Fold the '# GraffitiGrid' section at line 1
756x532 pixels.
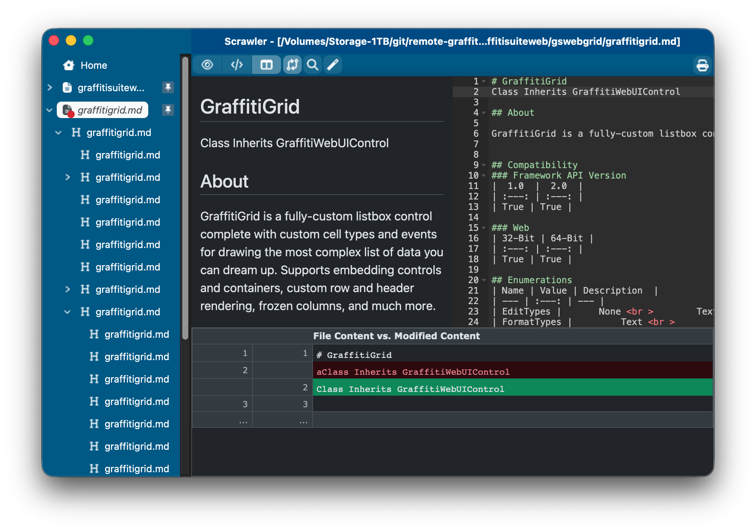pos(484,81)
